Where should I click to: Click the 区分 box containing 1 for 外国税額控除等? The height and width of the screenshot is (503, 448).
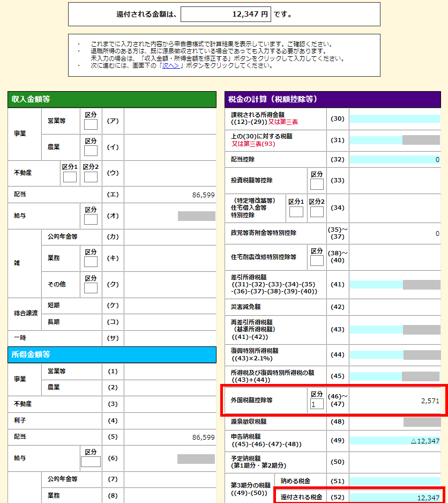(x=317, y=404)
